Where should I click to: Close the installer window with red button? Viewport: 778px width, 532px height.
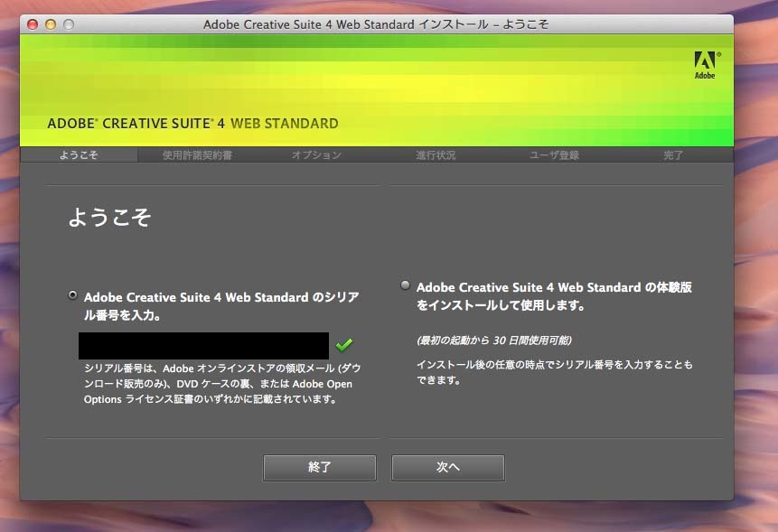pos(33,24)
